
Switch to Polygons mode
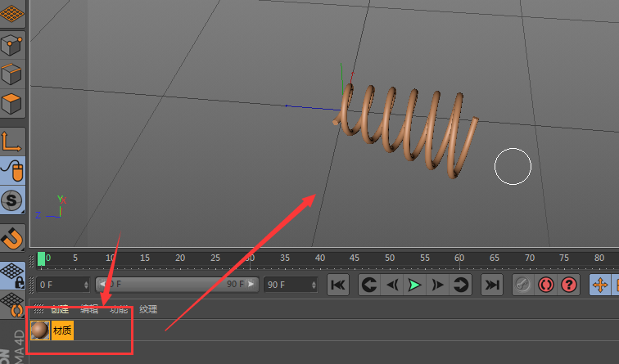click(x=12, y=105)
